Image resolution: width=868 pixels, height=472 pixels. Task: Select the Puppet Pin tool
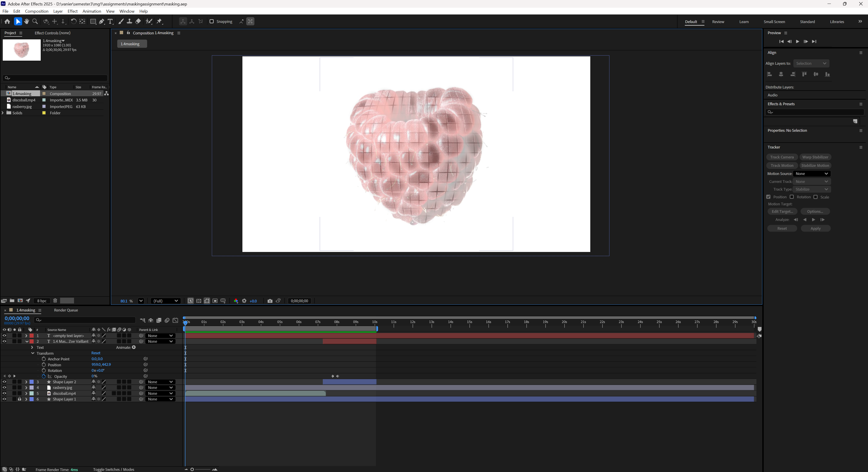(x=160, y=22)
